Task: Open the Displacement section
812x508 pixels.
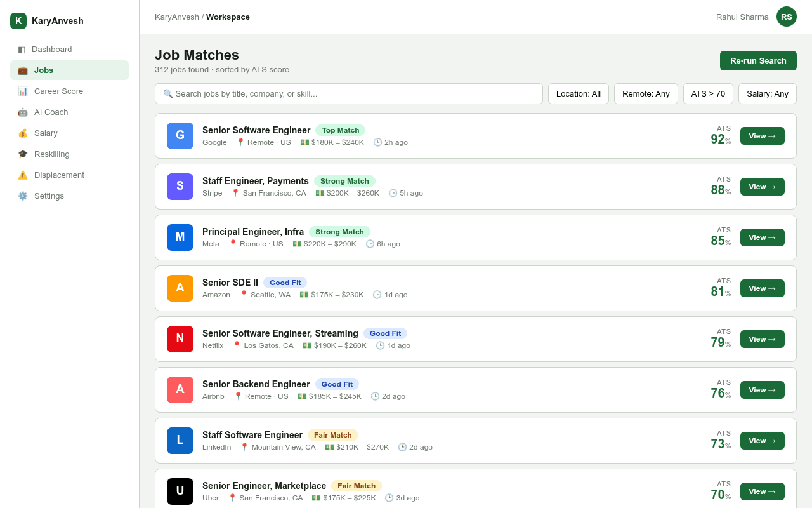Action: [x=69, y=175]
